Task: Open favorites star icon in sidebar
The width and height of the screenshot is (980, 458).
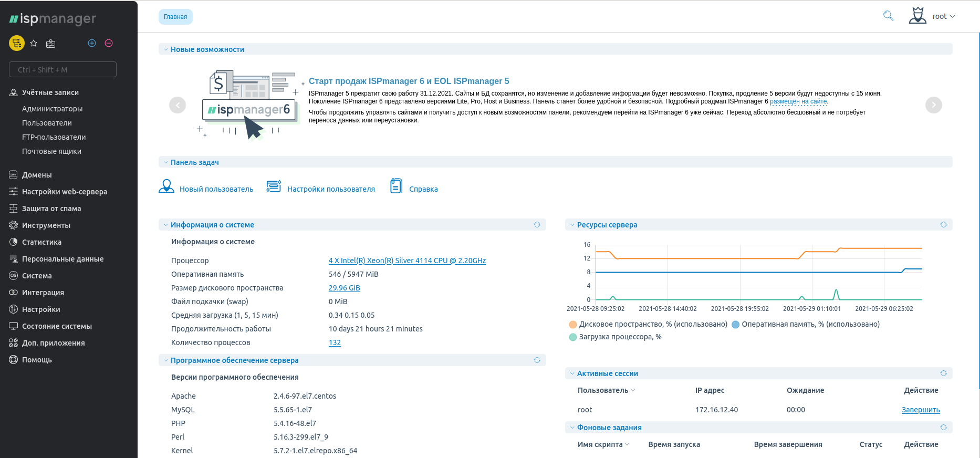Action: [x=34, y=44]
